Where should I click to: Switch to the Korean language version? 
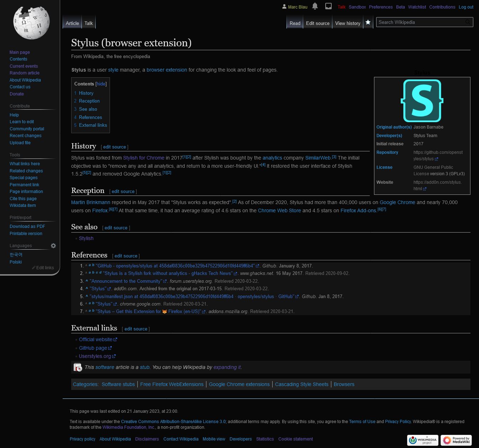pos(16,255)
